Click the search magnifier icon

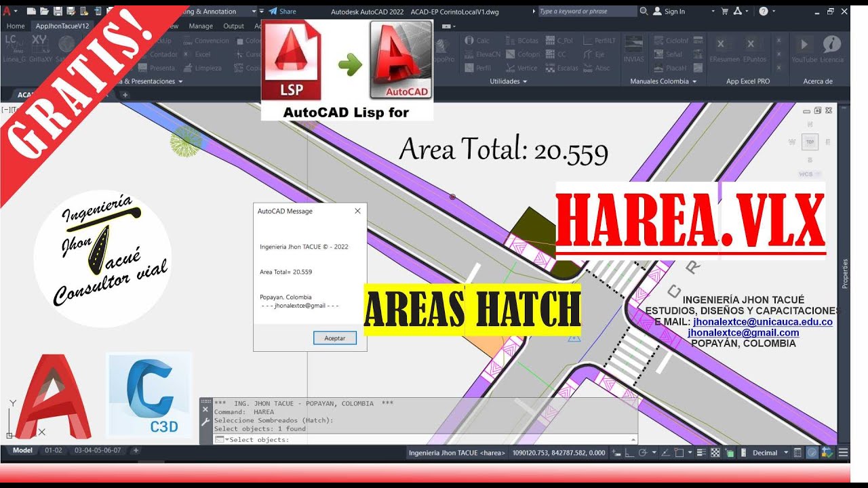coord(644,11)
